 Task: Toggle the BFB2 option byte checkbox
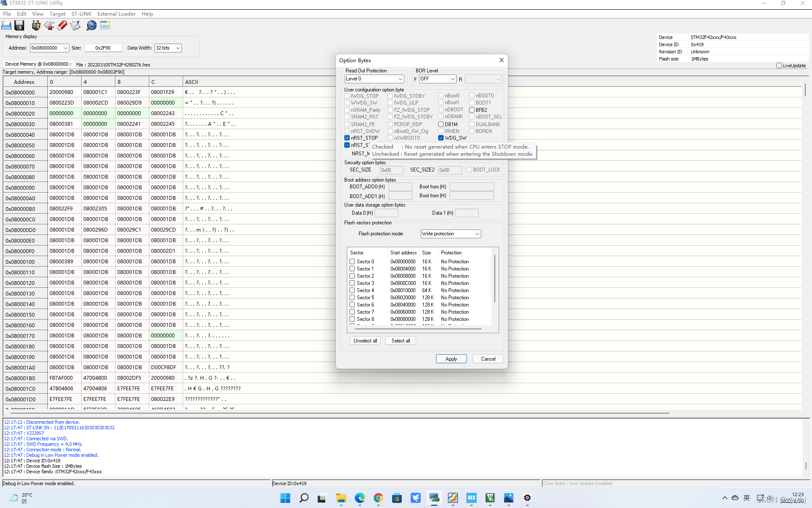coord(471,110)
